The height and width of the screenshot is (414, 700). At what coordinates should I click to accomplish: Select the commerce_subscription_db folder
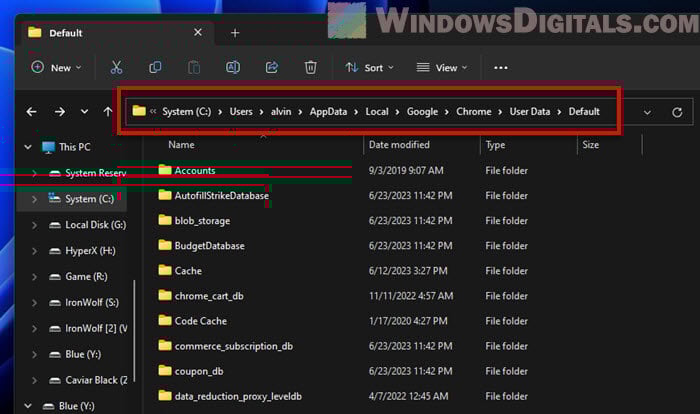pyautogui.click(x=225, y=346)
